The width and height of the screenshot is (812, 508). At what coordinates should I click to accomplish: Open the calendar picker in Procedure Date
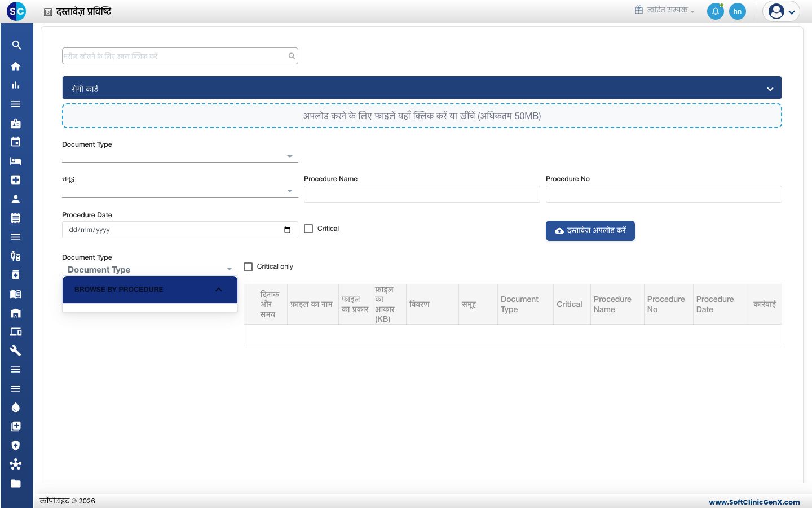point(287,230)
